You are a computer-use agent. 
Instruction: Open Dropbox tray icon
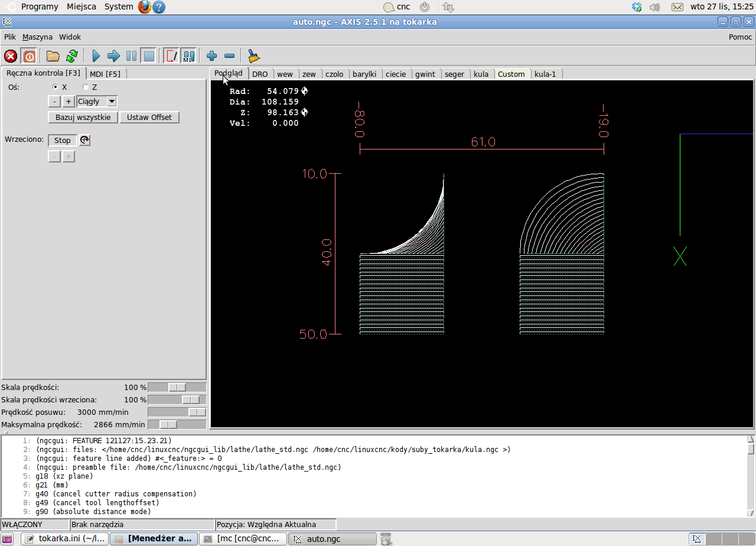click(x=637, y=7)
